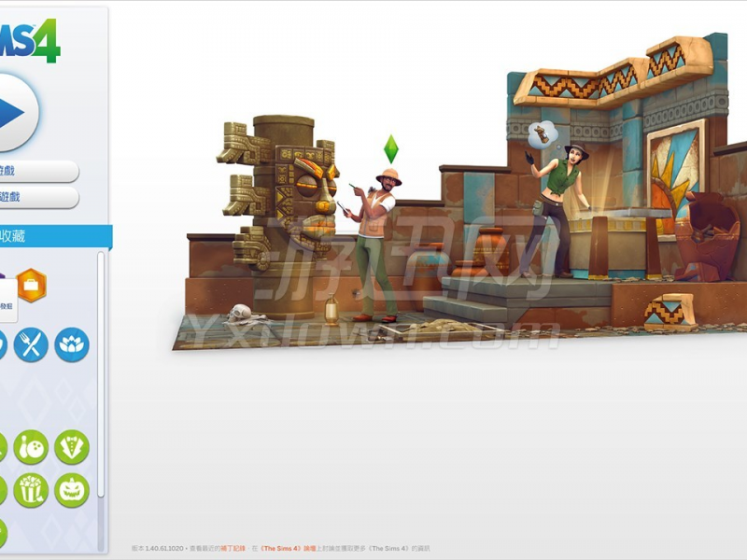The image size is (747, 560).
Task: Open the Spa Day lotus pack icon
Action: (72, 344)
